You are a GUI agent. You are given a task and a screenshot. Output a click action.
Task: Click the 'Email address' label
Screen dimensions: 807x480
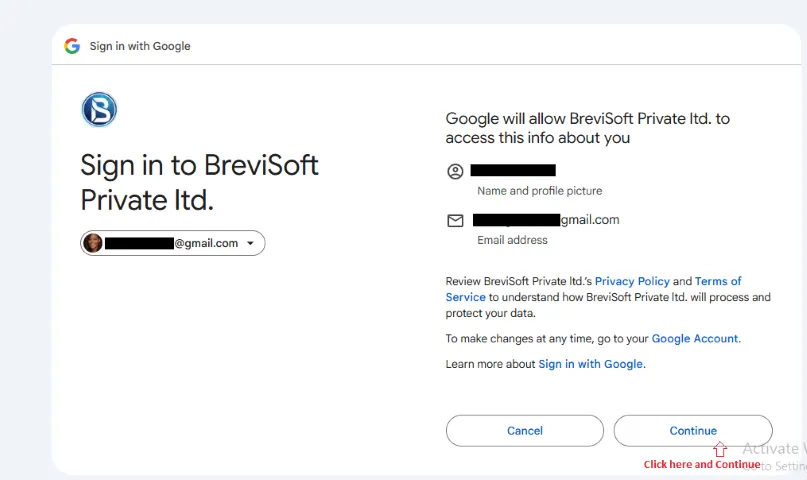tap(512, 240)
